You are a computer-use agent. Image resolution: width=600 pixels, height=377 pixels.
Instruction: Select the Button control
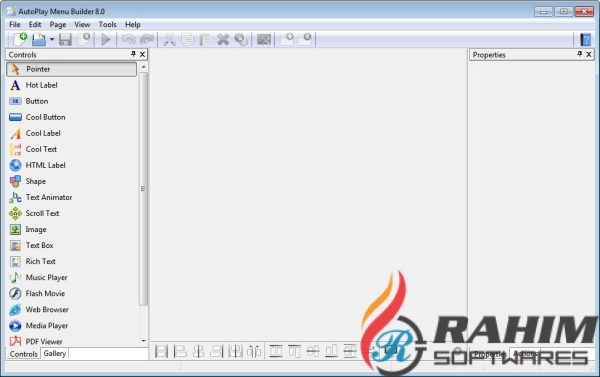pyautogui.click(x=71, y=101)
